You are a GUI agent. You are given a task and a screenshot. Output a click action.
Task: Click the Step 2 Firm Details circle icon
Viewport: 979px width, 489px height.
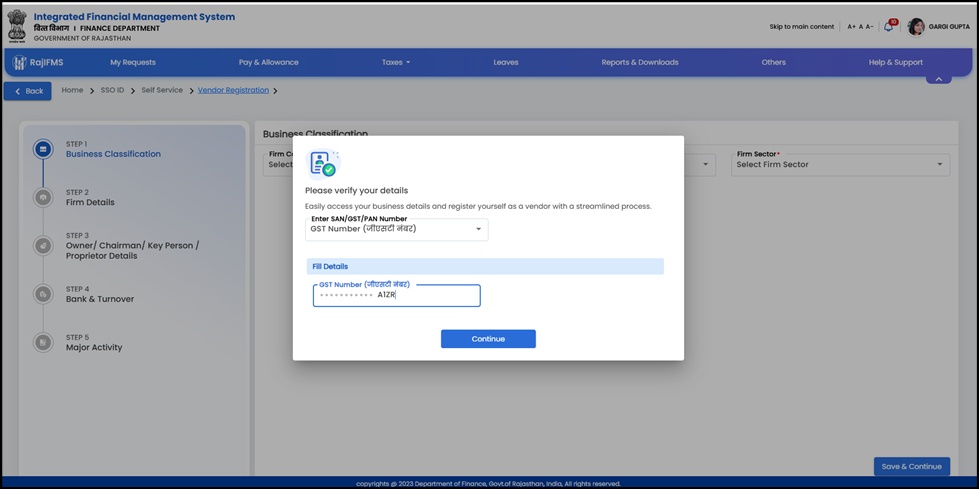[x=43, y=197]
